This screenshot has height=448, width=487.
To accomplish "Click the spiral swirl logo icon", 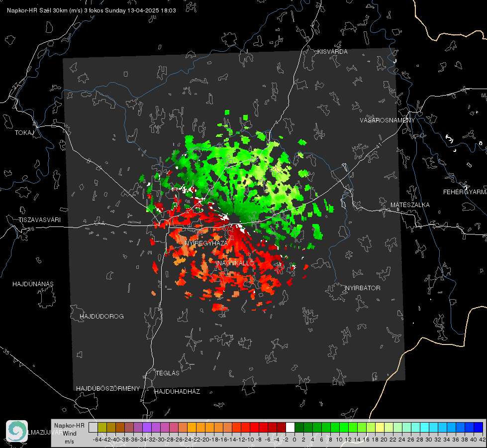I will [17, 431].
